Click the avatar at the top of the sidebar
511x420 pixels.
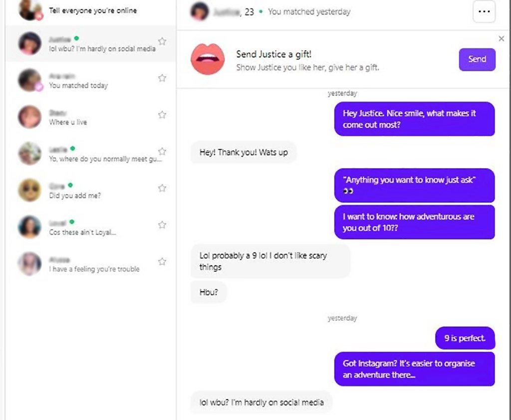pos(29,10)
